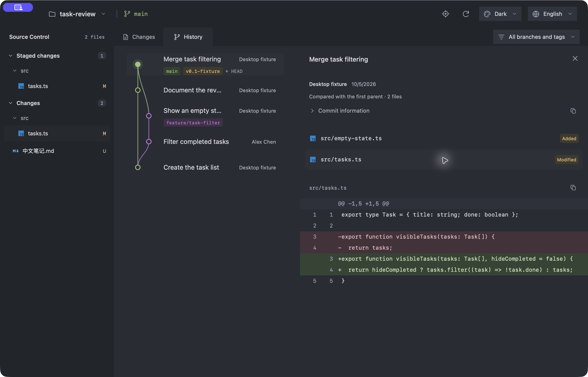Select the Show an empty st... commit
This screenshot has width=588, height=377.
[x=206, y=116]
